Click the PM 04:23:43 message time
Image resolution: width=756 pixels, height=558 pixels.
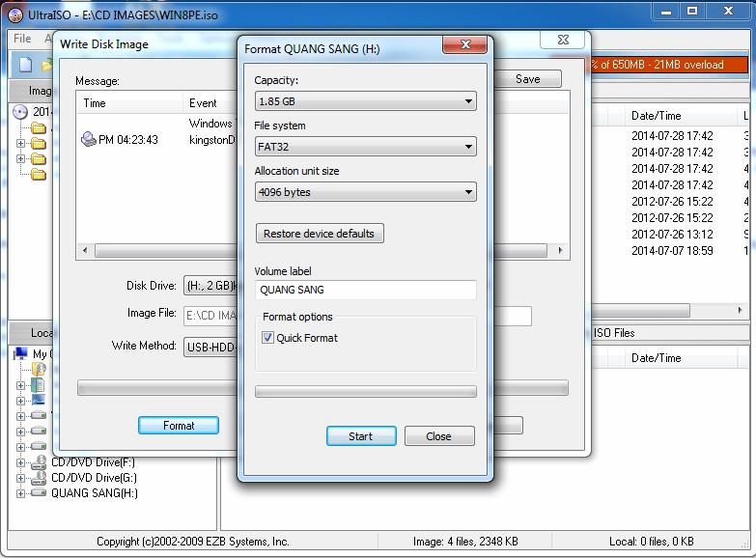click(x=128, y=140)
